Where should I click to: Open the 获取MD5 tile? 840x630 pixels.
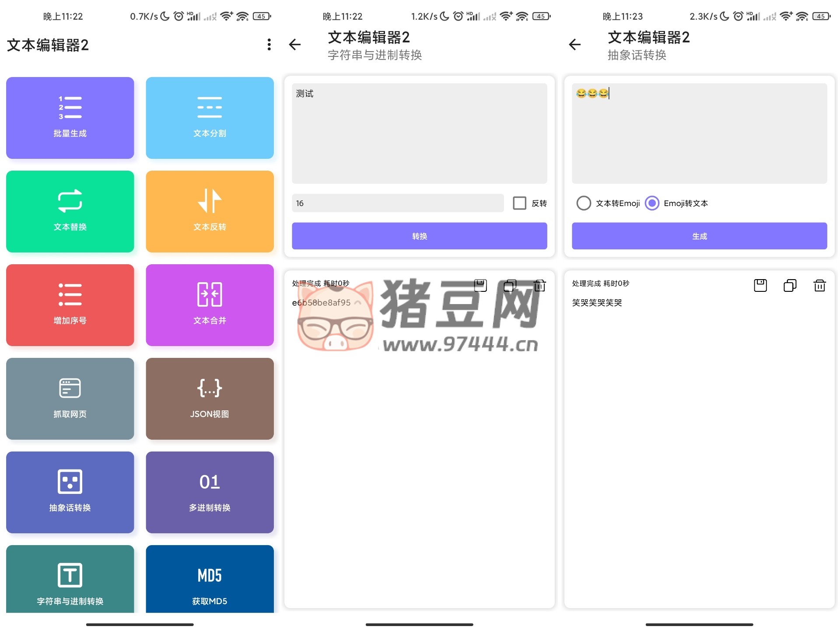point(210,579)
